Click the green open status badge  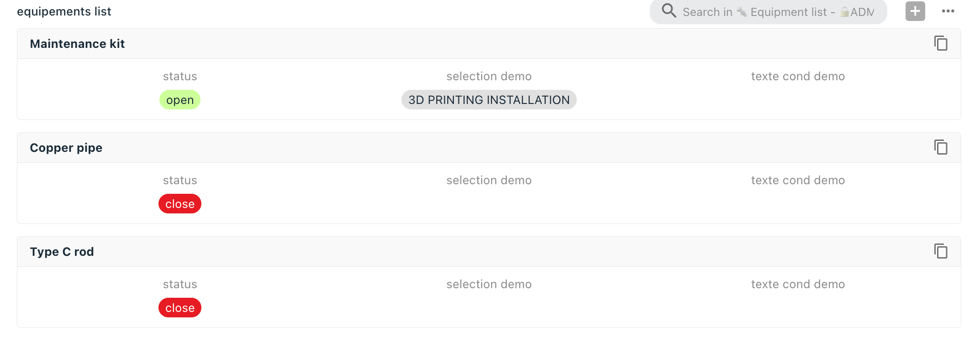(180, 100)
